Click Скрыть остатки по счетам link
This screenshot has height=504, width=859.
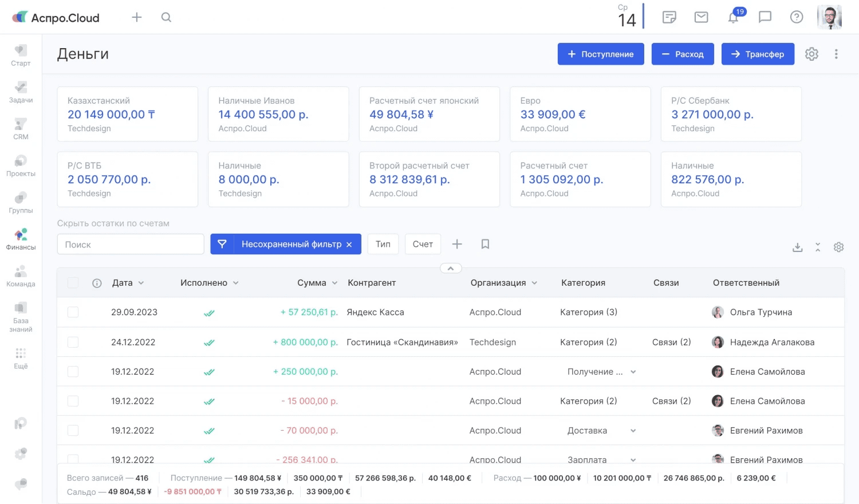(113, 223)
